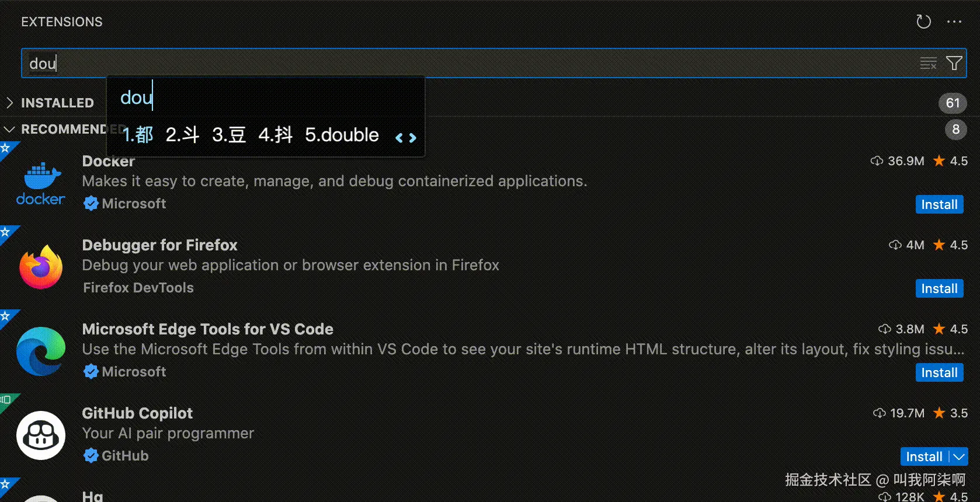Click the Firefox logo extension icon
Image resolution: width=980 pixels, height=502 pixels.
(40, 267)
